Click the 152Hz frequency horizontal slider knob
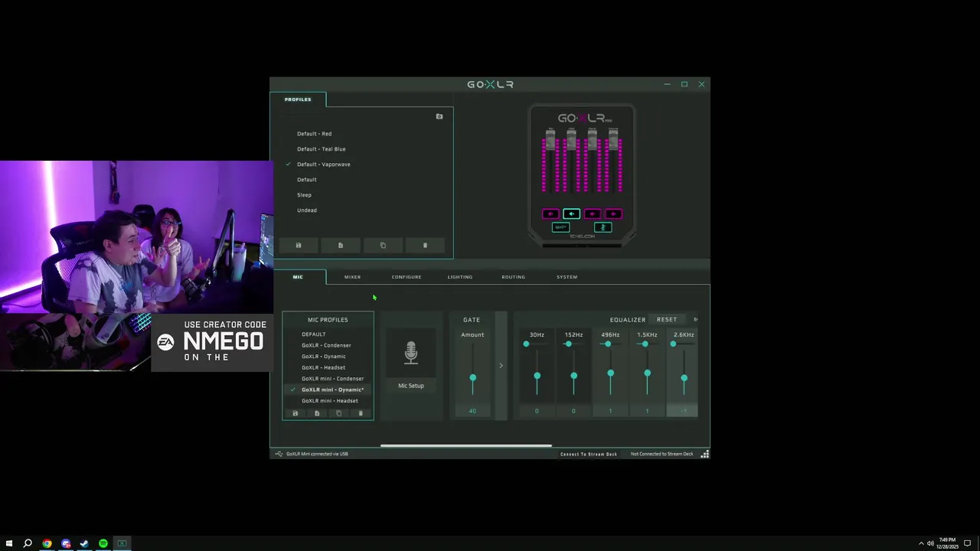 coord(568,344)
